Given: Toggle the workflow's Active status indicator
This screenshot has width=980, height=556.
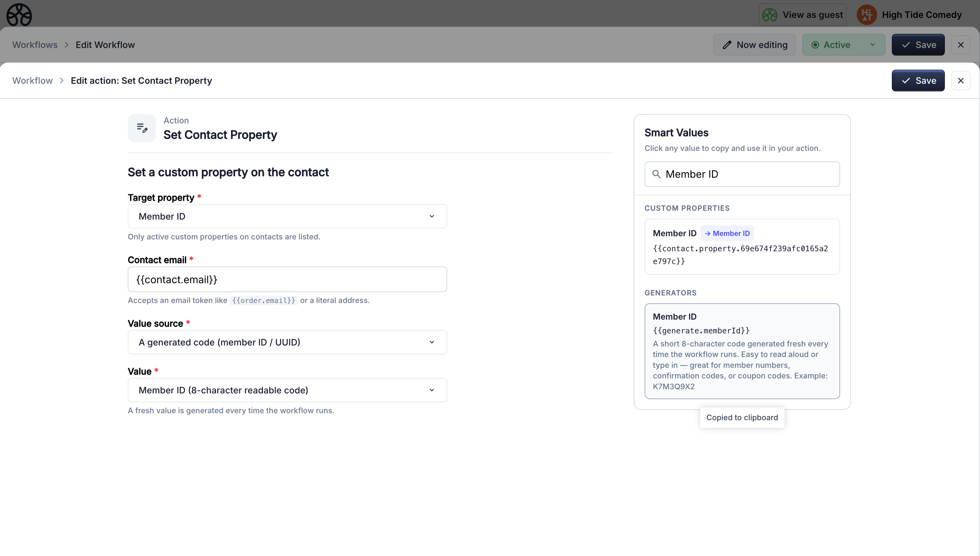Looking at the screenshot, I should [815, 45].
